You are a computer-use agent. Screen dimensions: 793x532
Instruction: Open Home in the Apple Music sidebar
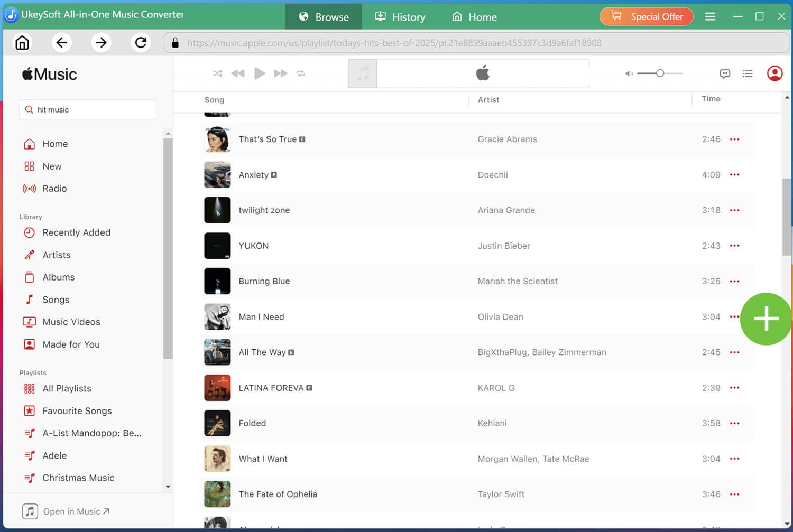tap(45, 144)
